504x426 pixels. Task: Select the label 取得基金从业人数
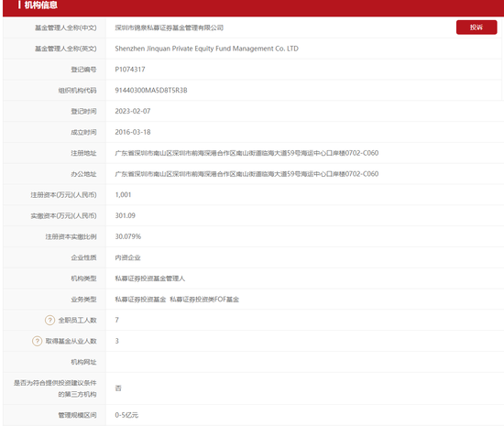[x=71, y=341]
